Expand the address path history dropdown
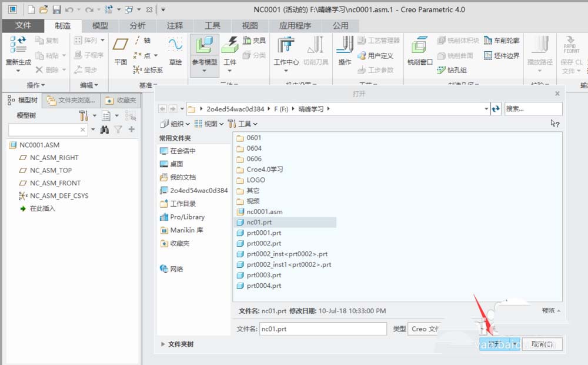Image resolution: width=588 pixels, height=365 pixels. (486, 109)
